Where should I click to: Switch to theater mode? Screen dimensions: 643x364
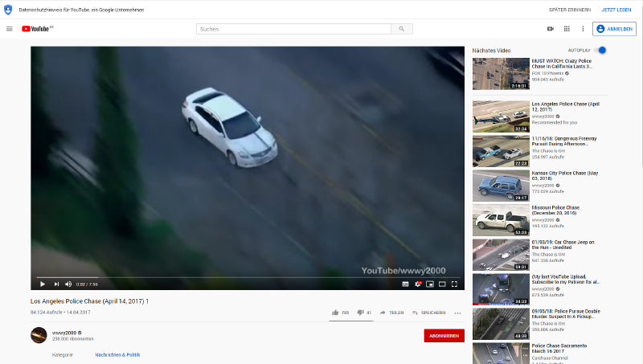[442, 284]
